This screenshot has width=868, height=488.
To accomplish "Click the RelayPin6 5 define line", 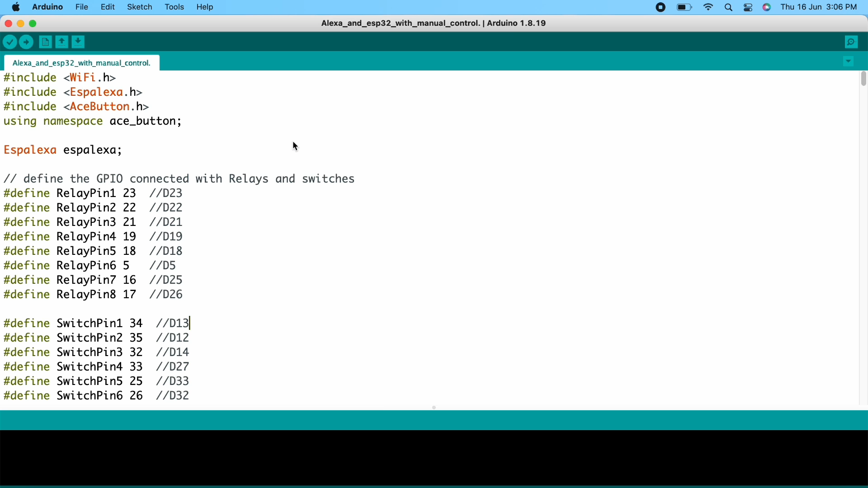I will pos(90,266).
